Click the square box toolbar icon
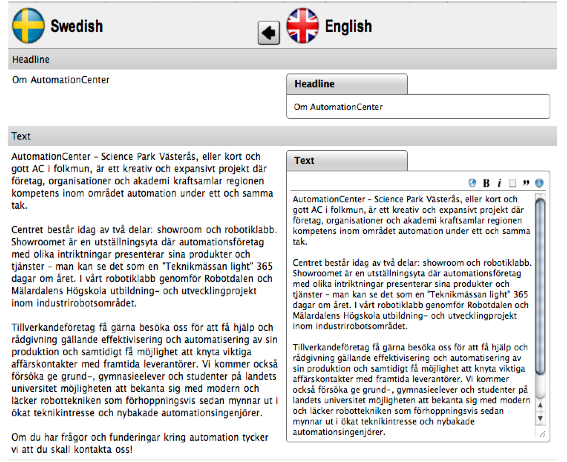The image size is (567, 462). [512, 183]
